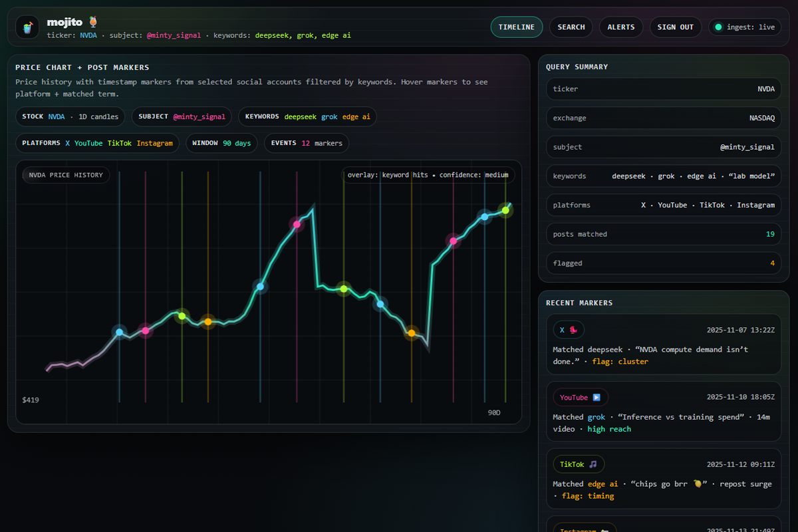Switch to the SEARCH tab
Viewport: 798px width, 532px height.
tap(571, 27)
